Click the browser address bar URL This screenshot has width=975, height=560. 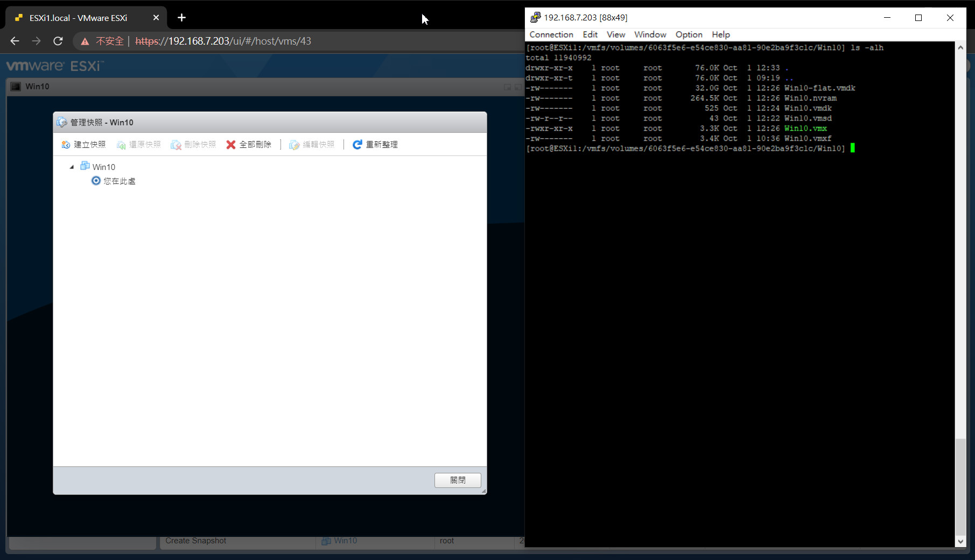(x=223, y=41)
